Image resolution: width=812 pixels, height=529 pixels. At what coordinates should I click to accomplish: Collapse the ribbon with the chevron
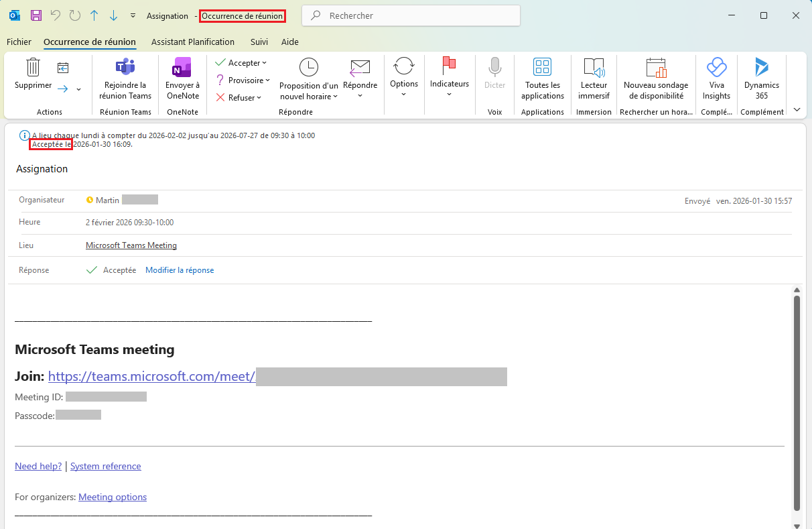(797, 109)
